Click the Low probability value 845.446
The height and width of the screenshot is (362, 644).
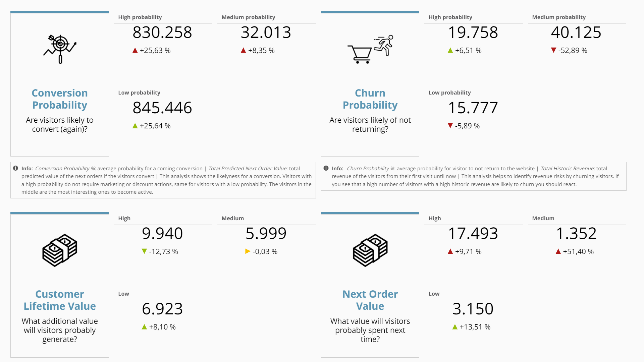[162, 108]
